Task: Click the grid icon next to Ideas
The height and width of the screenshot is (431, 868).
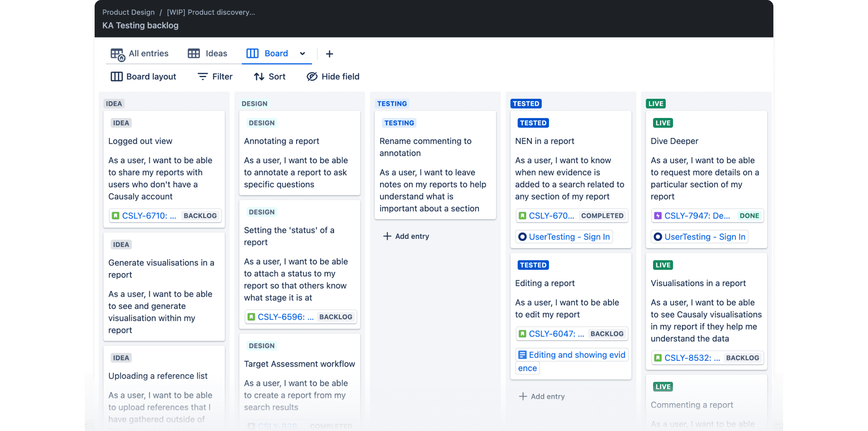Action: [x=193, y=53]
